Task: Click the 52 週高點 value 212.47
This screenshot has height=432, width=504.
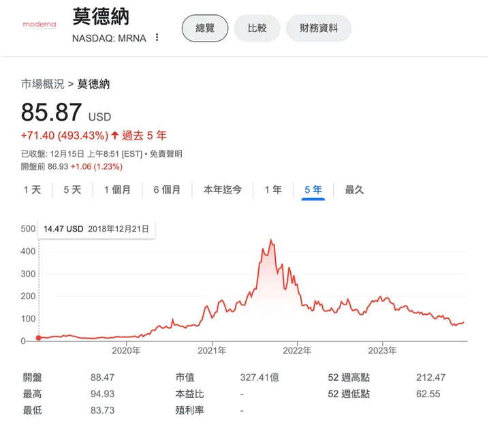Action: (430, 377)
